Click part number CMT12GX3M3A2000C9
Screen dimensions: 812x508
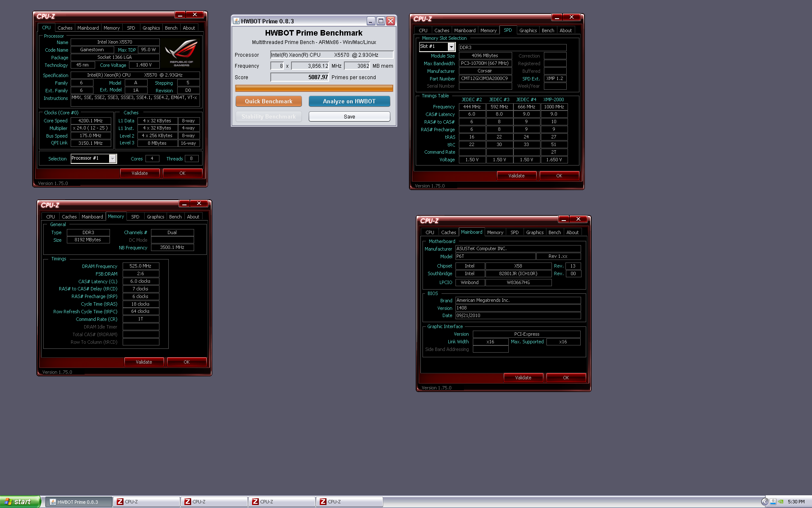tap(485, 79)
